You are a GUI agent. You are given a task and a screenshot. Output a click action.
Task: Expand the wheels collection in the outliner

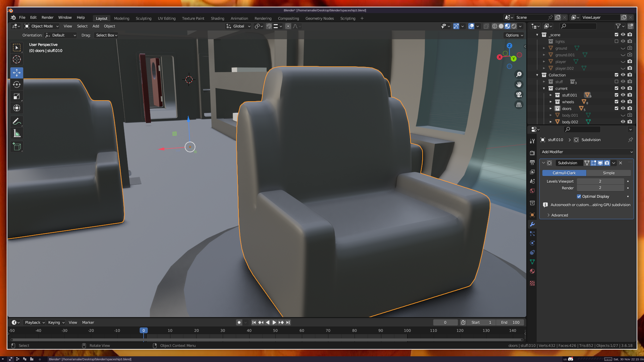tap(551, 102)
